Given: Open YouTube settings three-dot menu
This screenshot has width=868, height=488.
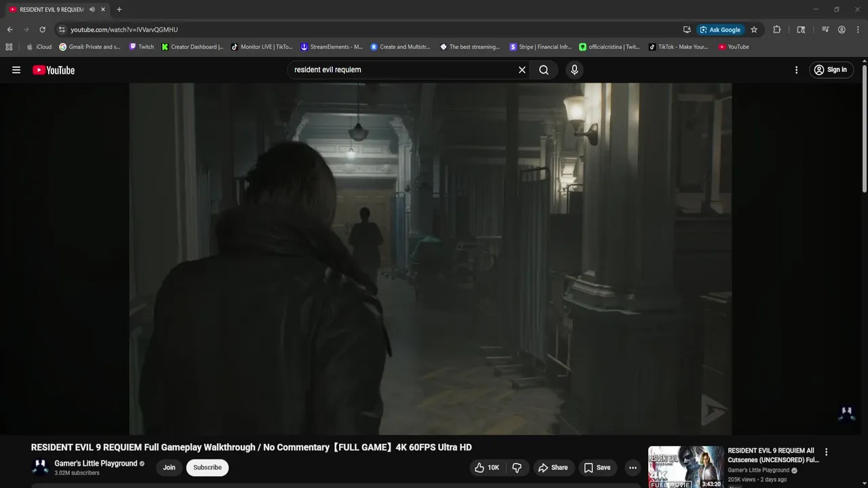Looking at the screenshot, I should tap(796, 70).
